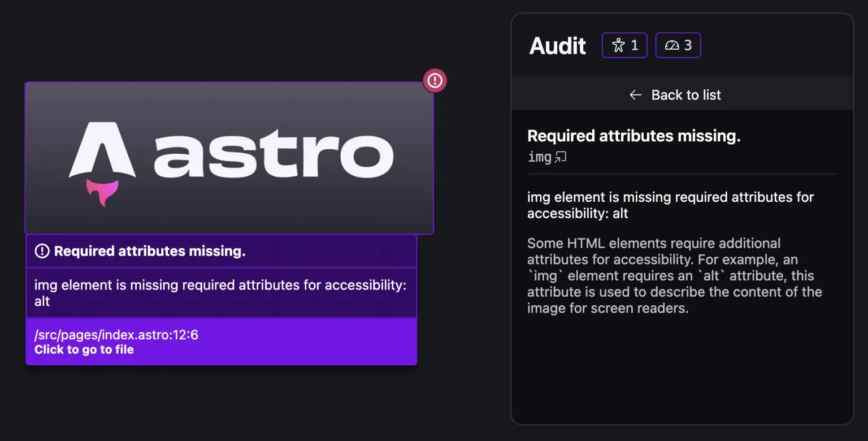868x441 pixels.
Task: Select the Required attributes missing tooltip header
Action: [x=149, y=250]
